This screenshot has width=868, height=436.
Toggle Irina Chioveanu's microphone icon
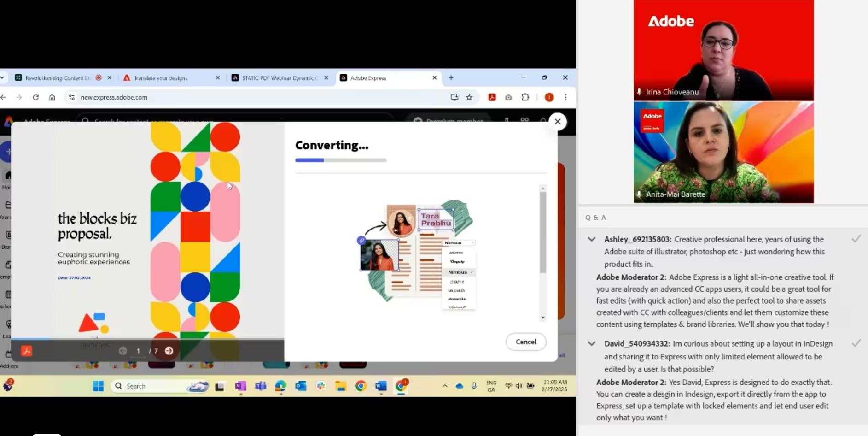pyautogui.click(x=639, y=92)
